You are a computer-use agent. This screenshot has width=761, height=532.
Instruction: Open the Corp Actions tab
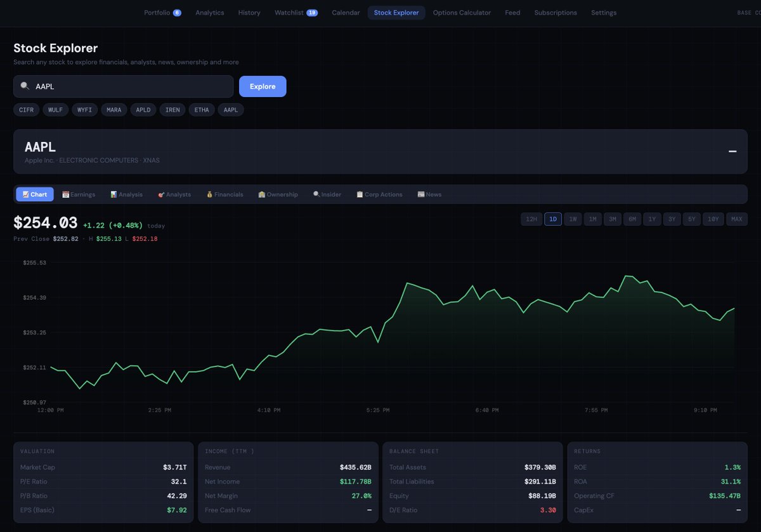[379, 195]
